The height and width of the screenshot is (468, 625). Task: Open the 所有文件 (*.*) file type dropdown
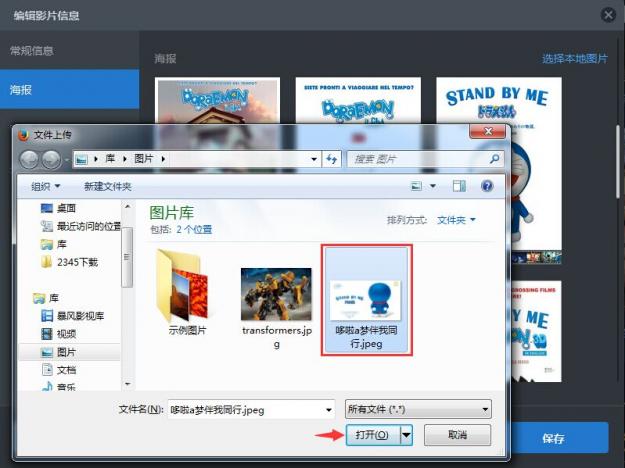[418, 409]
